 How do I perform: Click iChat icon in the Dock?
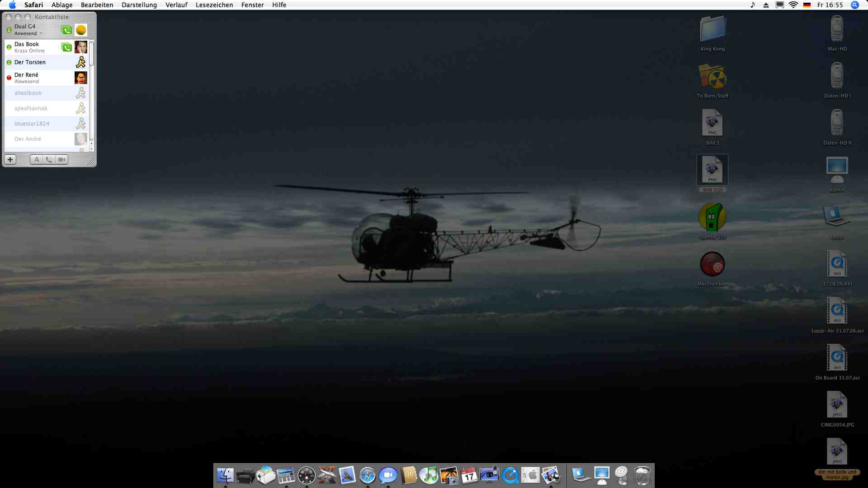(x=388, y=475)
